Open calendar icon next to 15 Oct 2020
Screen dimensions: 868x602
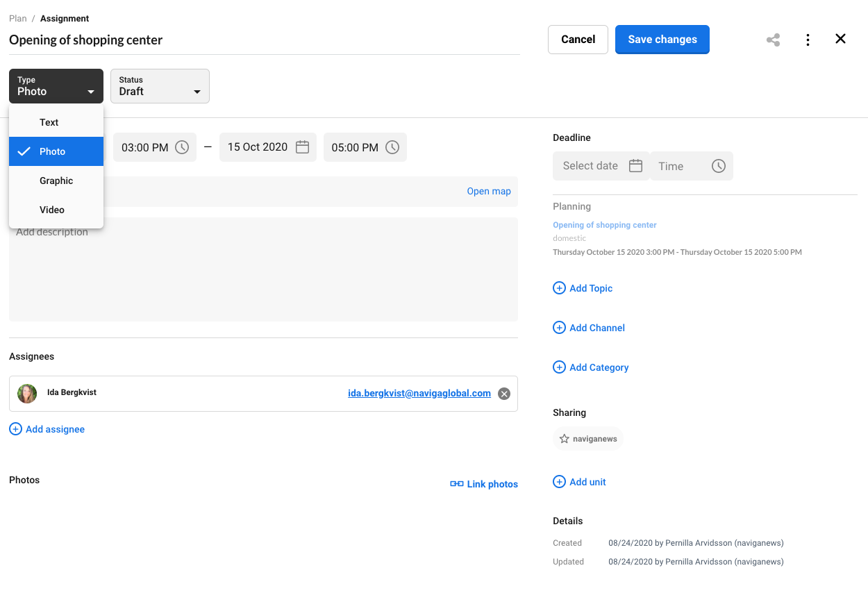[x=302, y=147]
